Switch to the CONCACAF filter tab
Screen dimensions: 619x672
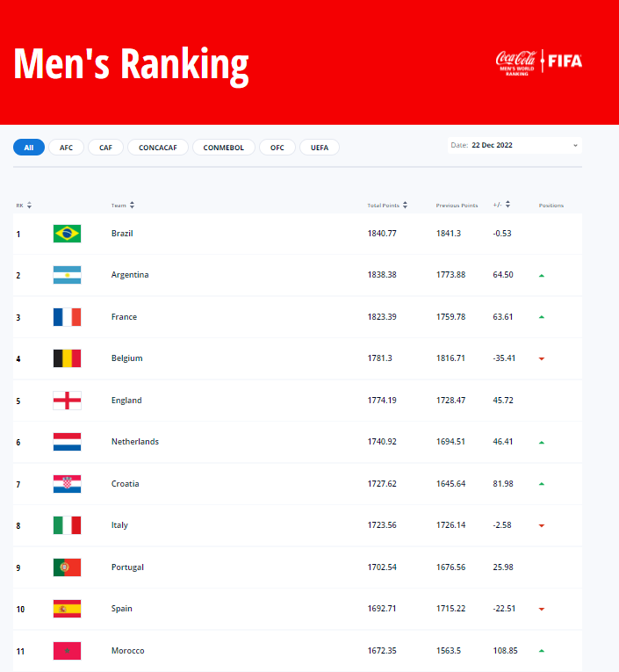click(x=158, y=148)
